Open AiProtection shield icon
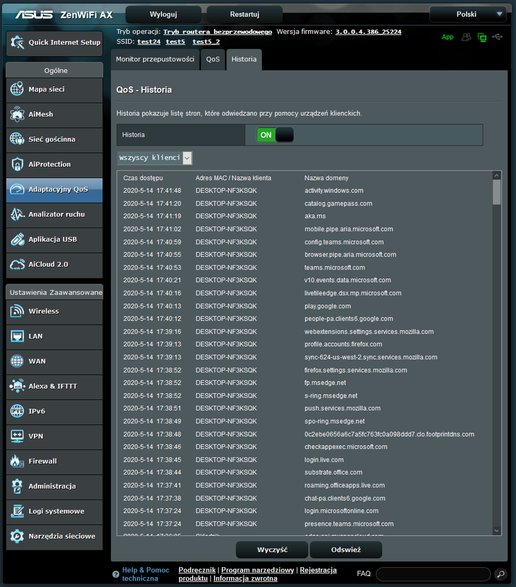This screenshot has width=516, height=587. pos(17,164)
